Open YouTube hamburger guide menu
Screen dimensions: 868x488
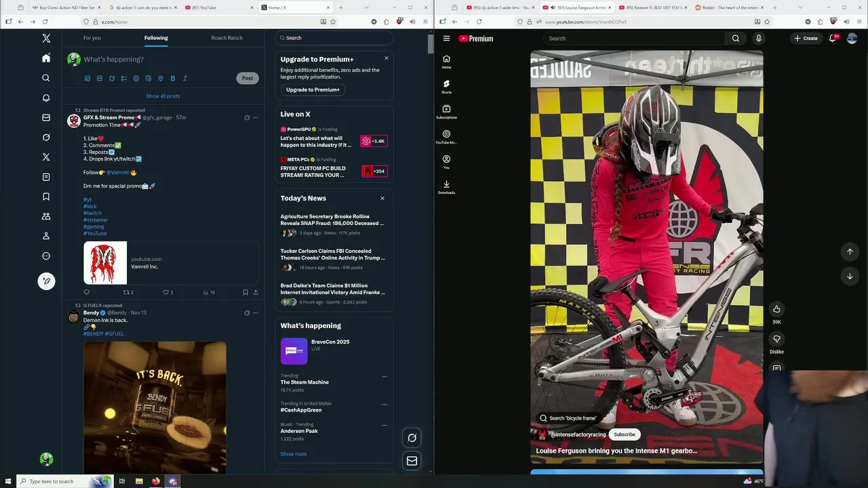tap(446, 39)
